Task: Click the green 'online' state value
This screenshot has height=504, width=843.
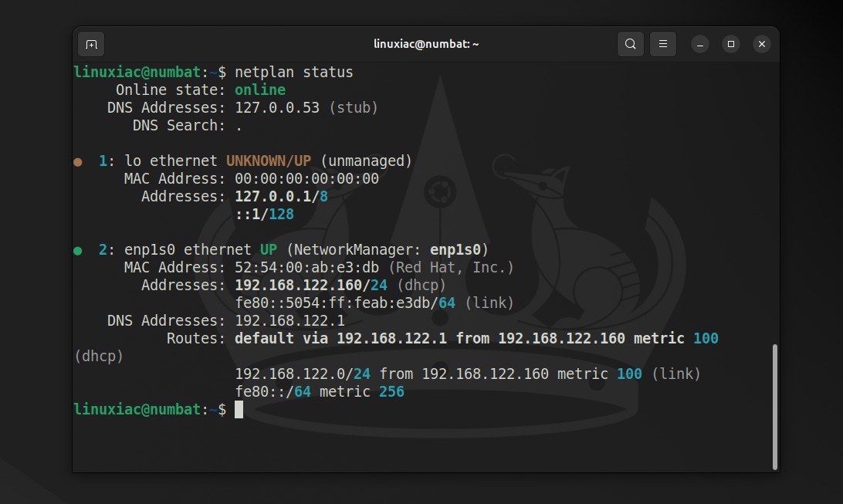Action: 260,90
